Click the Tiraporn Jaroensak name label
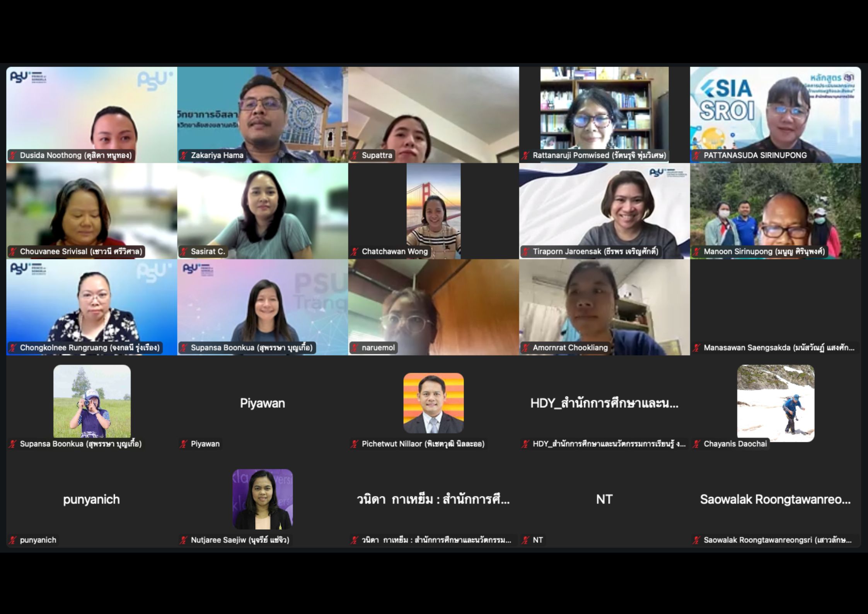868x614 pixels. click(595, 252)
